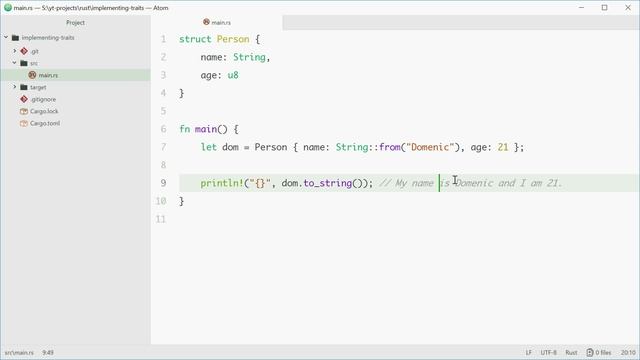Click the 'struct' keyword on line 1
The width and height of the screenshot is (640, 360).
point(195,39)
